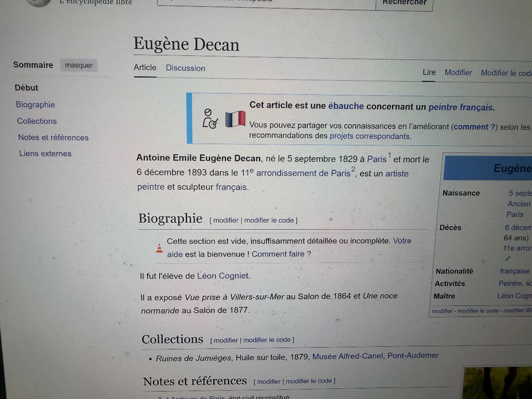Image resolution: width=532 pixels, height=399 pixels.
Task: Click modifier next to Notes et références
Action: click(x=269, y=381)
